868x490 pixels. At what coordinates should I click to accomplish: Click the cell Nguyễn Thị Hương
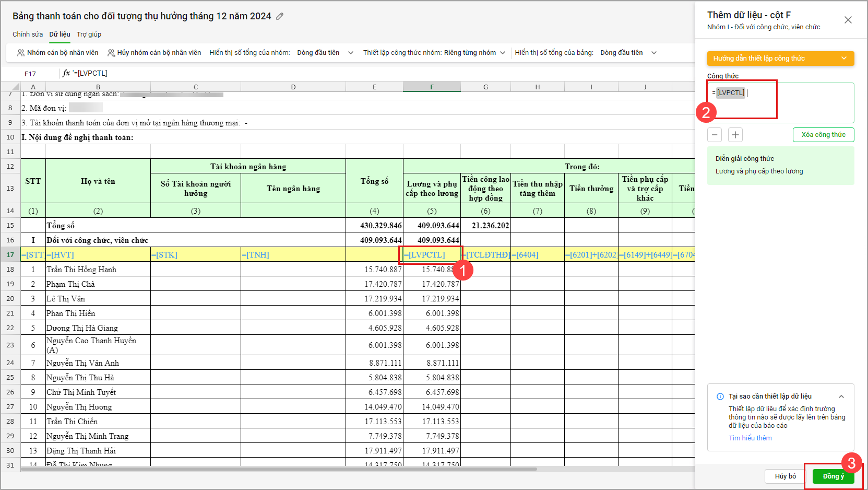[98, 407]
